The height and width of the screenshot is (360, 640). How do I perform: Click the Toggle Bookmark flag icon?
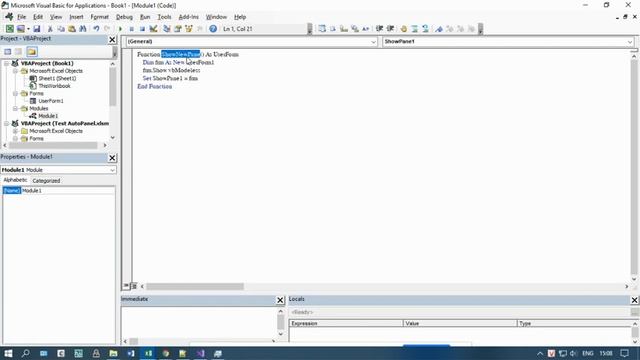point(439,29)
